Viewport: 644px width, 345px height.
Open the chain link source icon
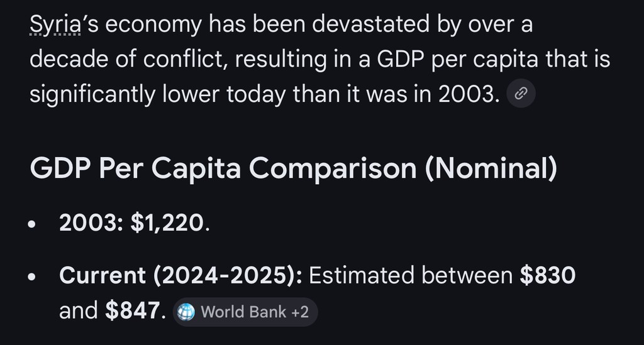tap(521, 94)
